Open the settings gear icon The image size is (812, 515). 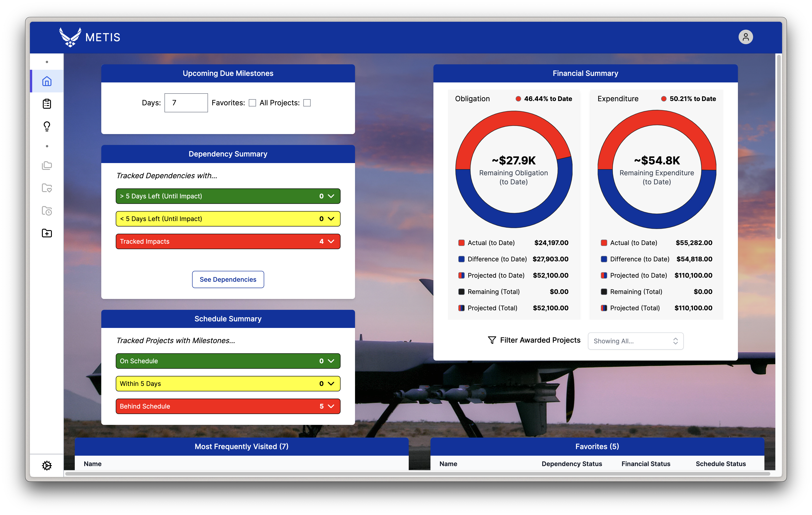coord(46,465)
